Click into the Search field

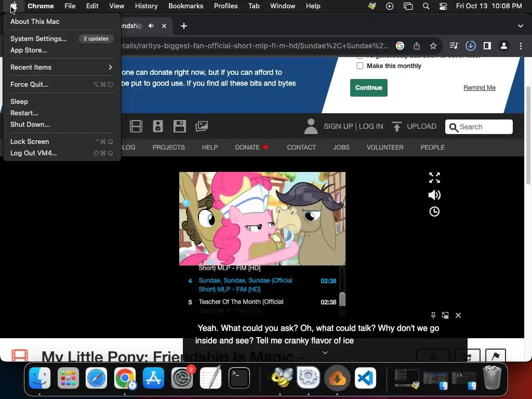[x=478, y=127]
